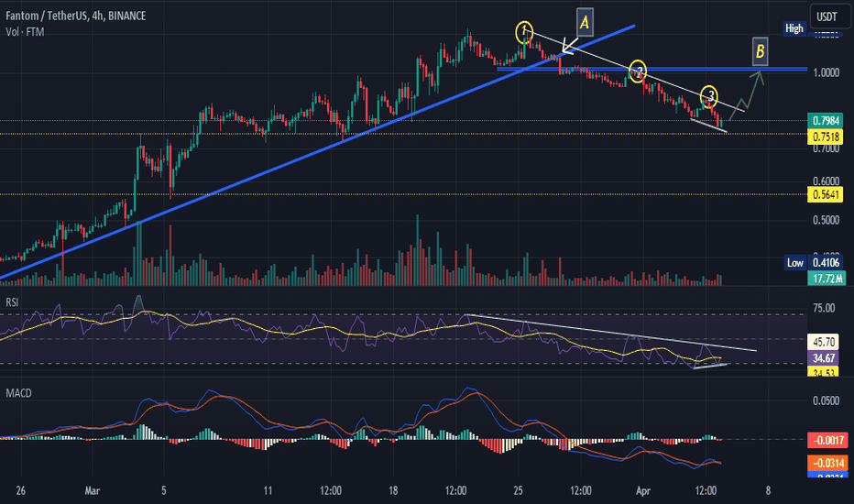Image resolution: width=854 pixels, height=504 pixels.
Task: Click the 75.00 RSI axis label
Action: click(x=824, y=309)
